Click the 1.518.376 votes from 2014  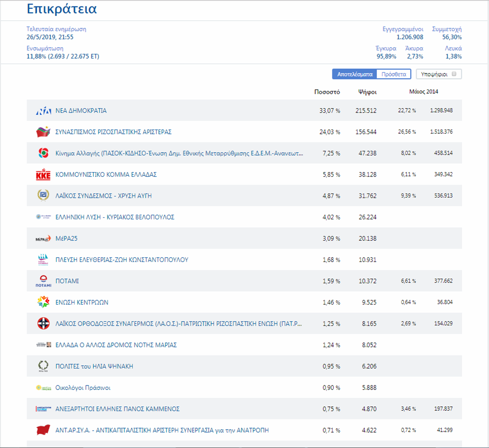tap(441, 131)
